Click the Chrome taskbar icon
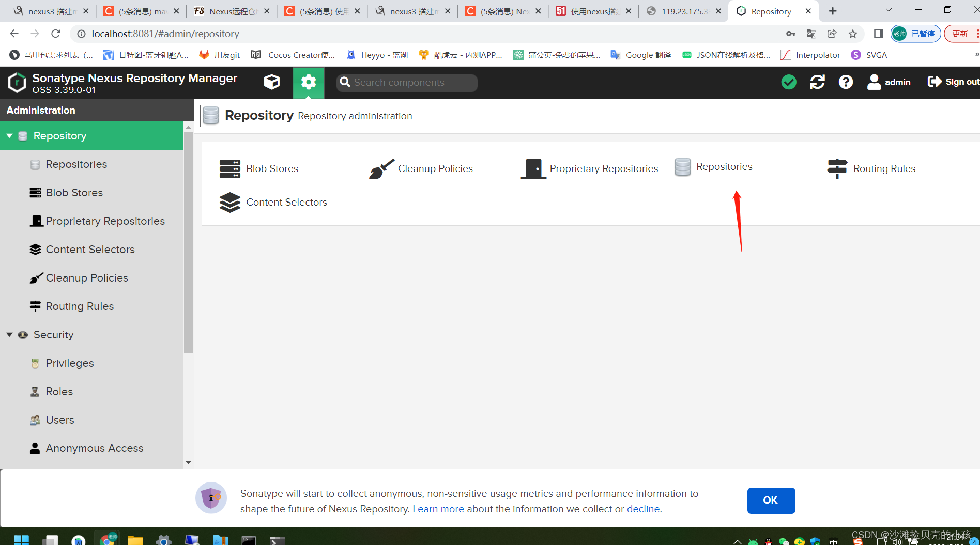Image resolution: width=980 pixels, height=545 pixels. coord(108,539)
